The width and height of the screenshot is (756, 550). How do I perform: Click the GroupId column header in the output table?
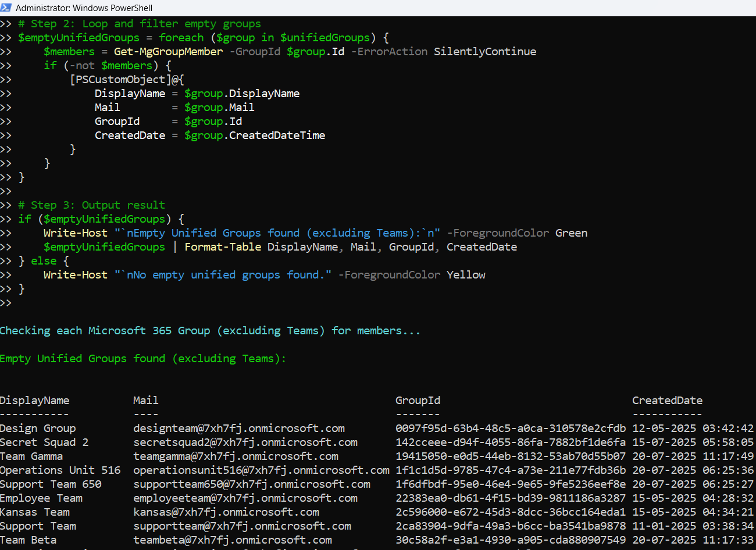pos(418,400)
